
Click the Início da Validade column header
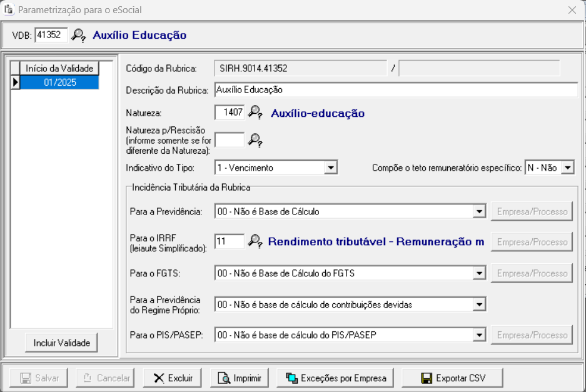point(59,68)
